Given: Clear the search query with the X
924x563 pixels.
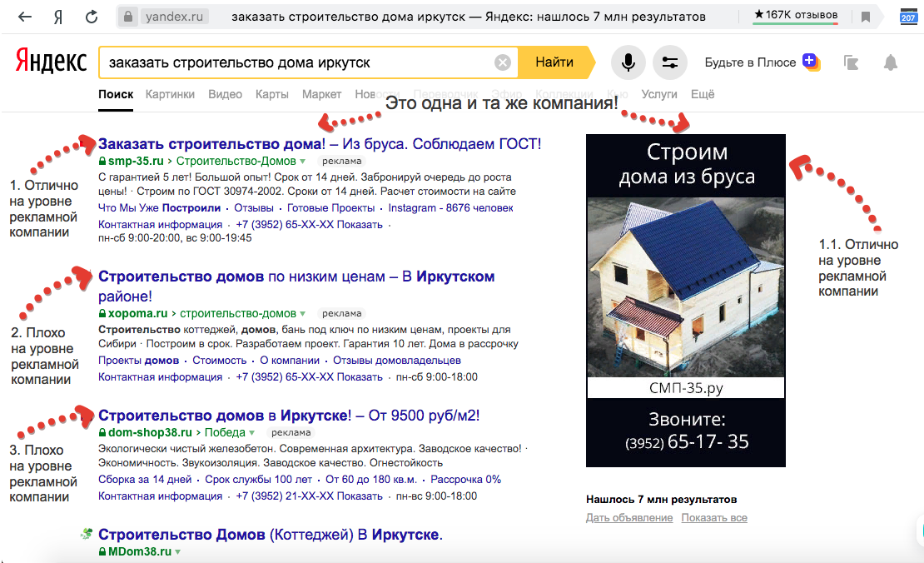Looking at the screenshot, I should point(503,62).
